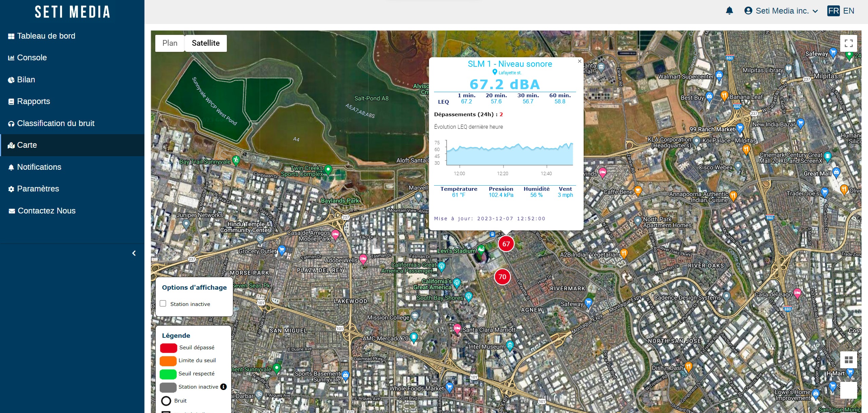The height and width of the screenshot is (413, 868).
Task: Open Notifications in the sidebar
Action: coord(72,167)
